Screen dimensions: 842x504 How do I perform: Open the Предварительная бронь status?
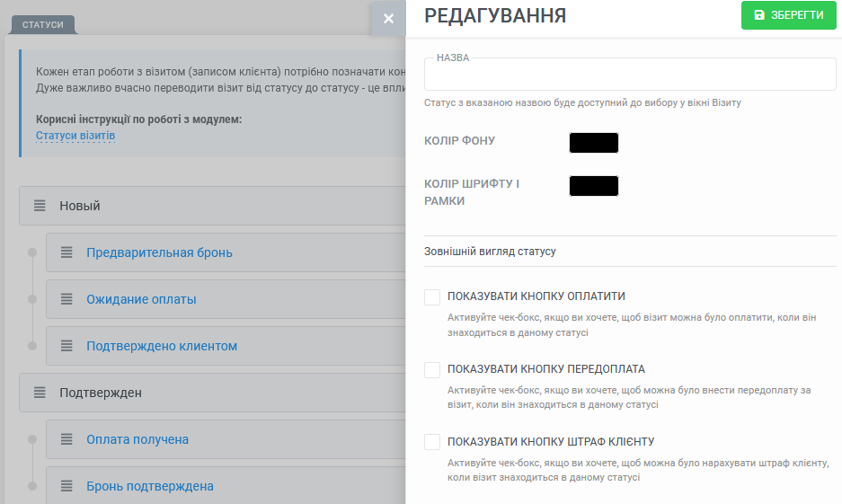159,252
